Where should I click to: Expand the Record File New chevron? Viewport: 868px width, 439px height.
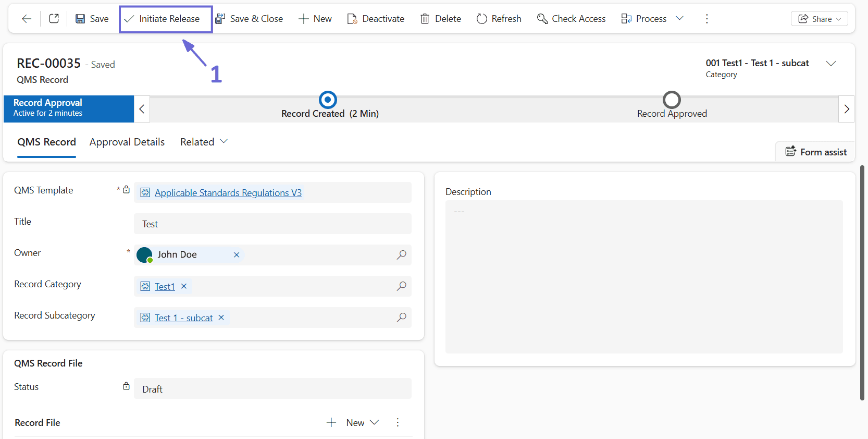click(x=375, y=422)
